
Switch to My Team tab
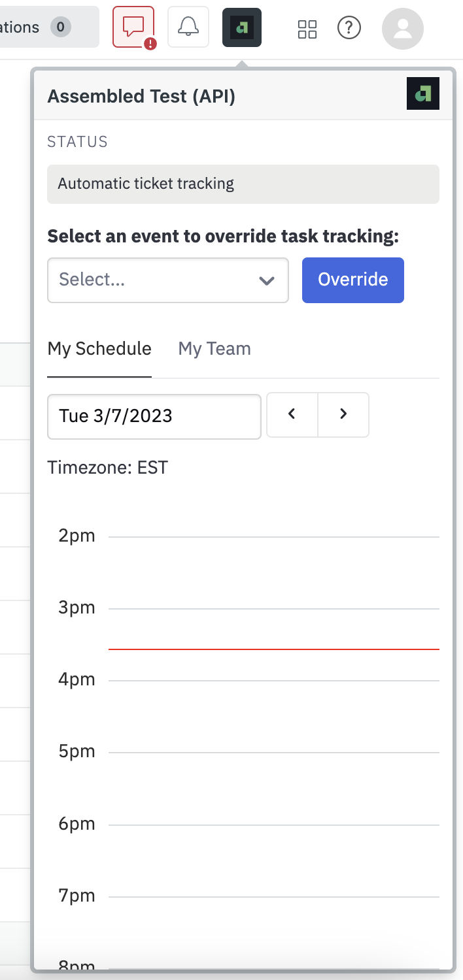[214, 349]
